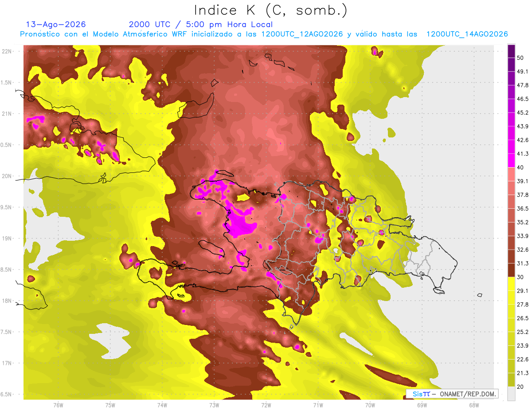Click the "74W" longitude axis label
The height and width of the screenshot is (411, 532).
[162, 405]
